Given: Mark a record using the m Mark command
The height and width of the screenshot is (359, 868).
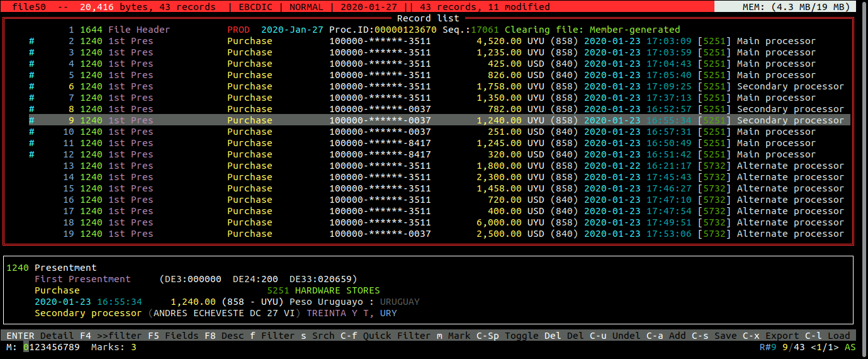Looking at the screenshot, I should 454,336.
